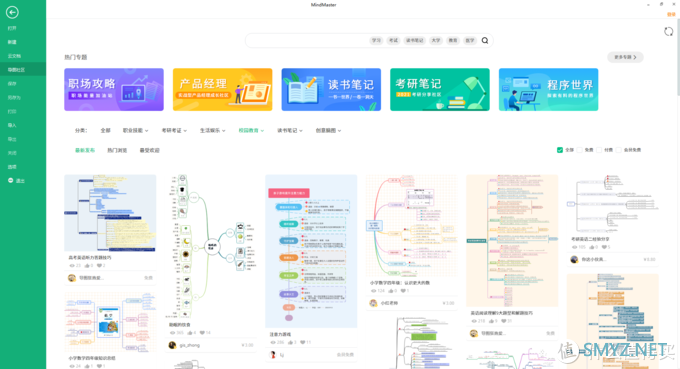Switch to the 热门浏览 sort tab

(x=117, y=150)
